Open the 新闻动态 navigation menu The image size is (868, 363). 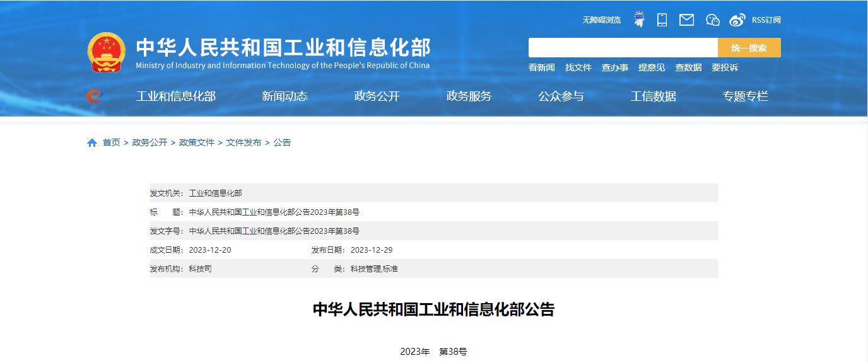pyautogui.click(x=284, y=96)
